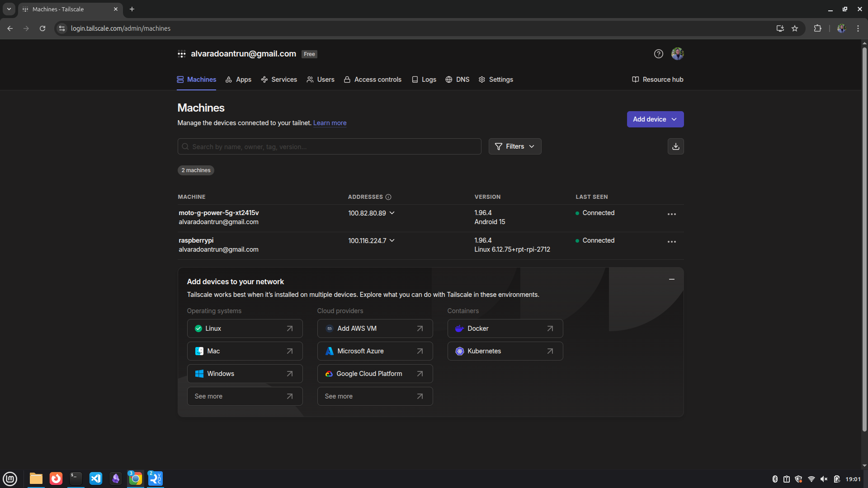The width and height of the screenshot is (868, 488).
Task: Open the Settings tab
Action: pos(495,80)
